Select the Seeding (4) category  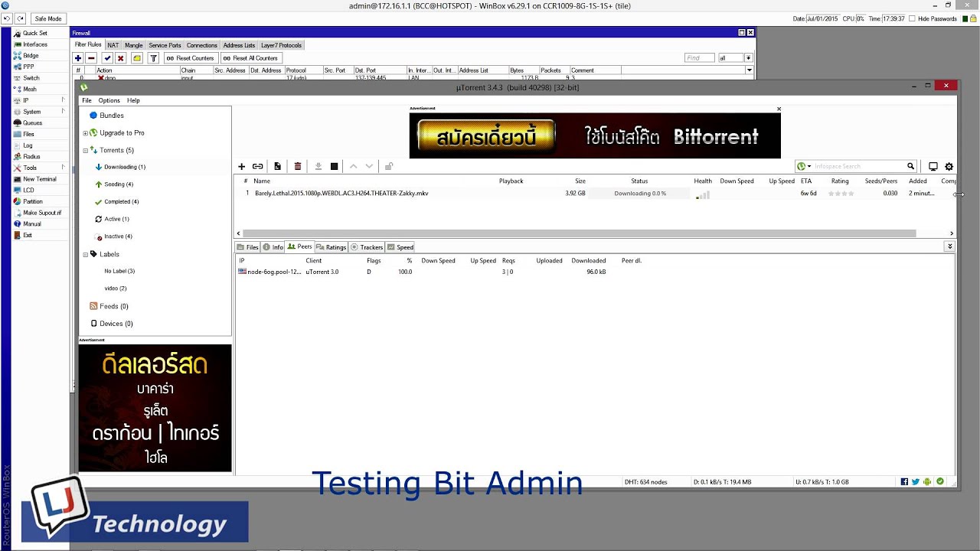(x=119, y=184)
